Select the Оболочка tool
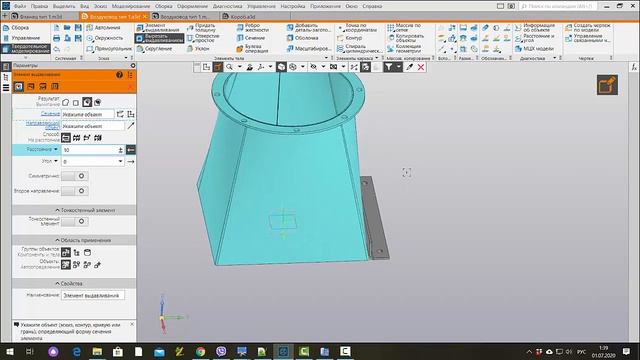This screenshot has width=640, height=360. click(x=302, y=38)
